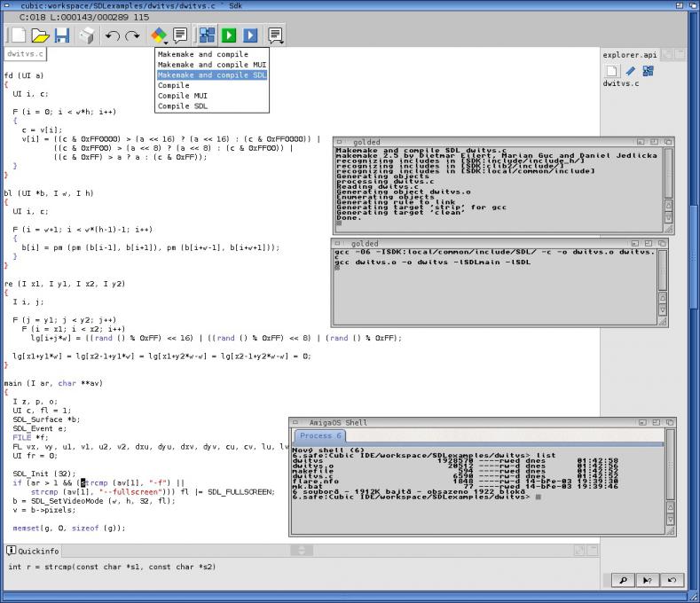Choose "Compile MUI" from the menu
Image resolution: width=700 pixels, height=603 pixels.
tap(182, 96)
